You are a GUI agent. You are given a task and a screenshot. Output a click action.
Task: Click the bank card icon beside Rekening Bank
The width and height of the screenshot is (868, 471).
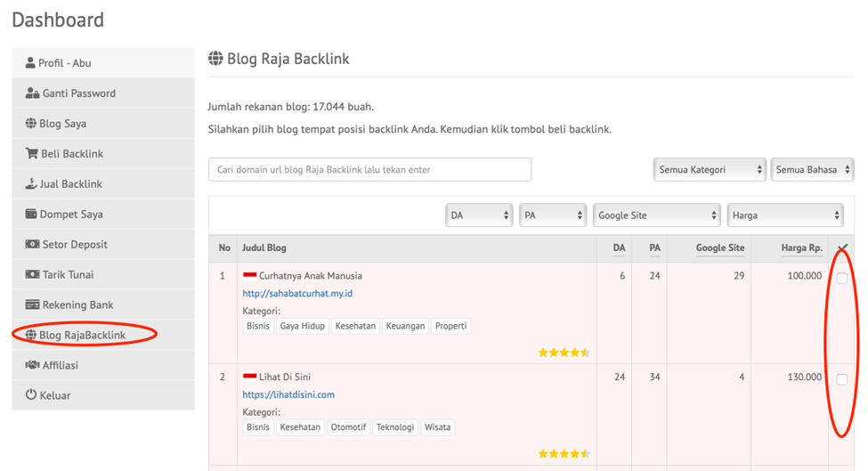pos(32,305)
